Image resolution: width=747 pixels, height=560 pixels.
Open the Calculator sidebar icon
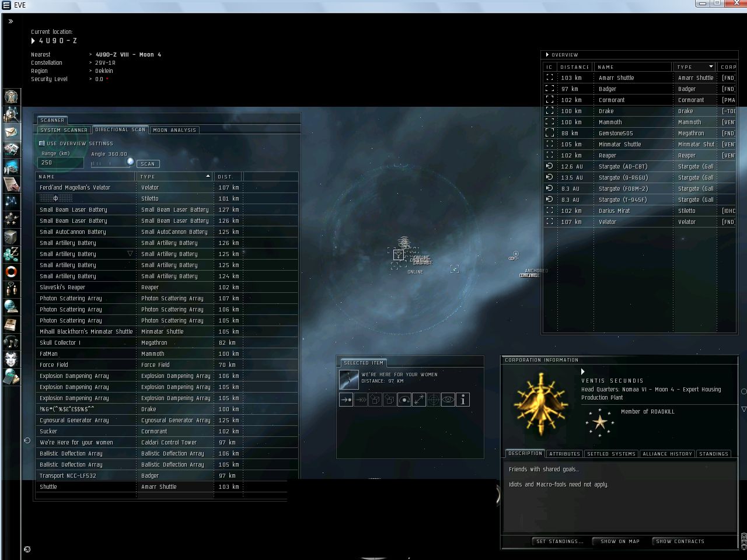pyautogui.click(x=11, y=376)
